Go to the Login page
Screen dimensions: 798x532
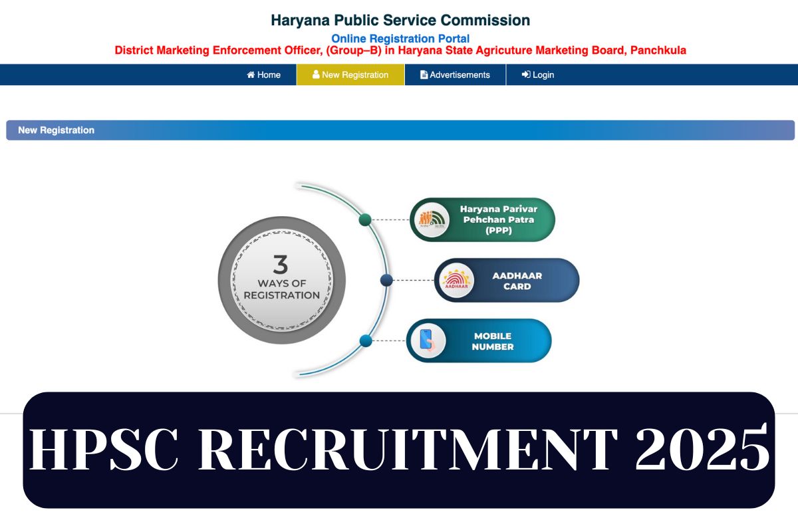tap(537, 74)
